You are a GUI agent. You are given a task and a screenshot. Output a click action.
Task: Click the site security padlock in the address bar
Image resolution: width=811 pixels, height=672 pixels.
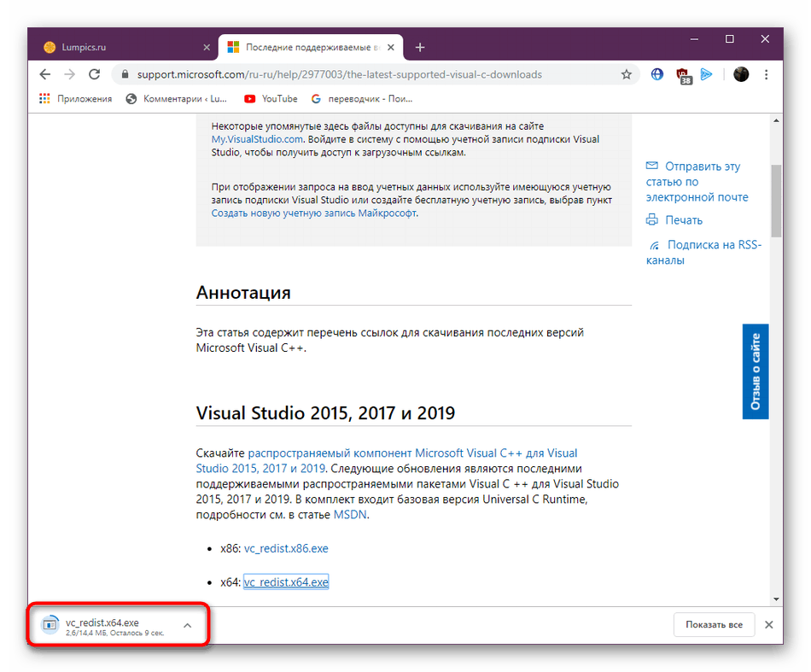click(125, 74)
